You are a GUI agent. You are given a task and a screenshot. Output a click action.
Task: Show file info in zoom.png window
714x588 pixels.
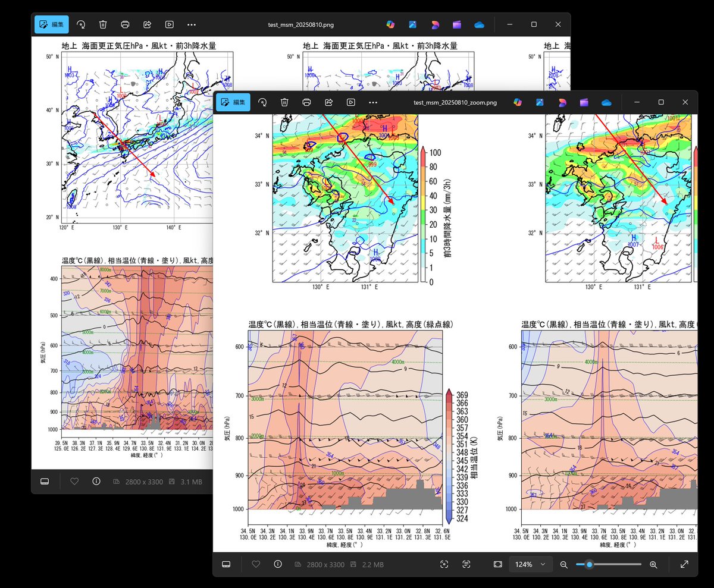278,564
